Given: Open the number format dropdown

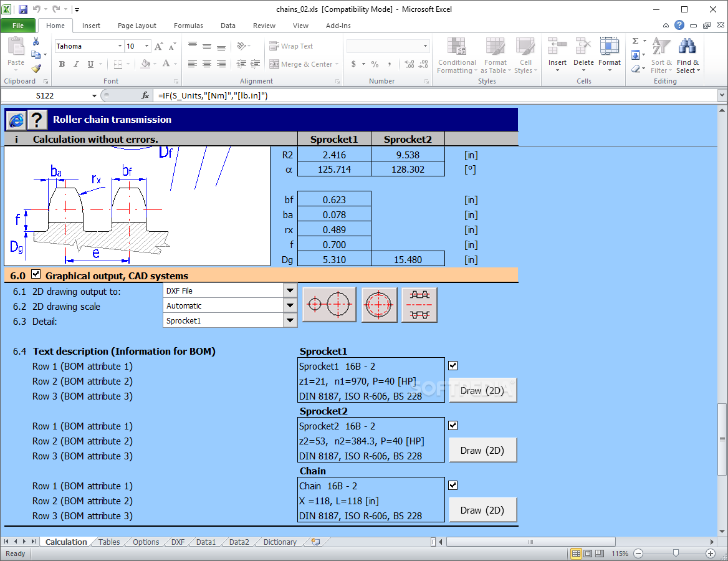Looking at the screenshot, I should [x=425, y=46].
